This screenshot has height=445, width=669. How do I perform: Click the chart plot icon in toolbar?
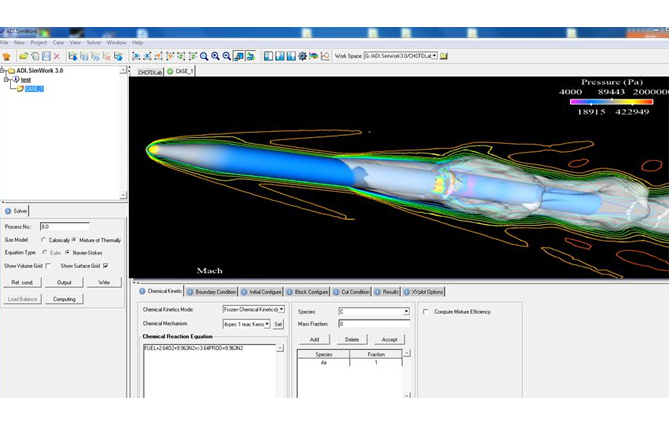(326, 56)
